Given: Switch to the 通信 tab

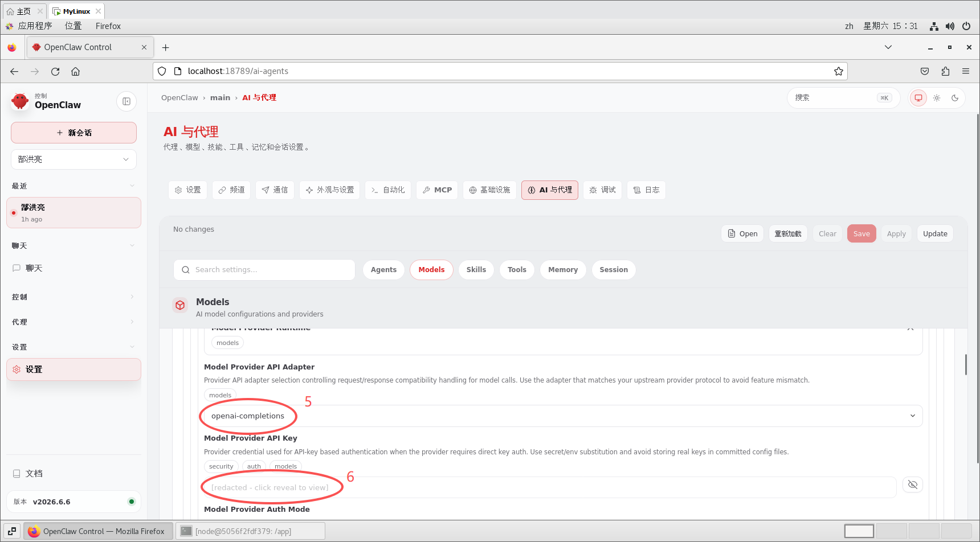Looking at the screenshot, I should coord(275,190).
